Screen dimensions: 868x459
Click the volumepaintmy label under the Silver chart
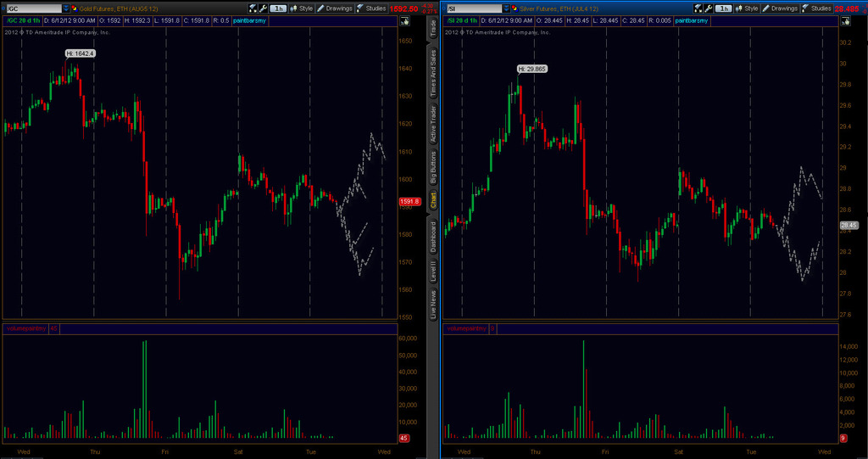pyautogui.click(x=467, y=328)
